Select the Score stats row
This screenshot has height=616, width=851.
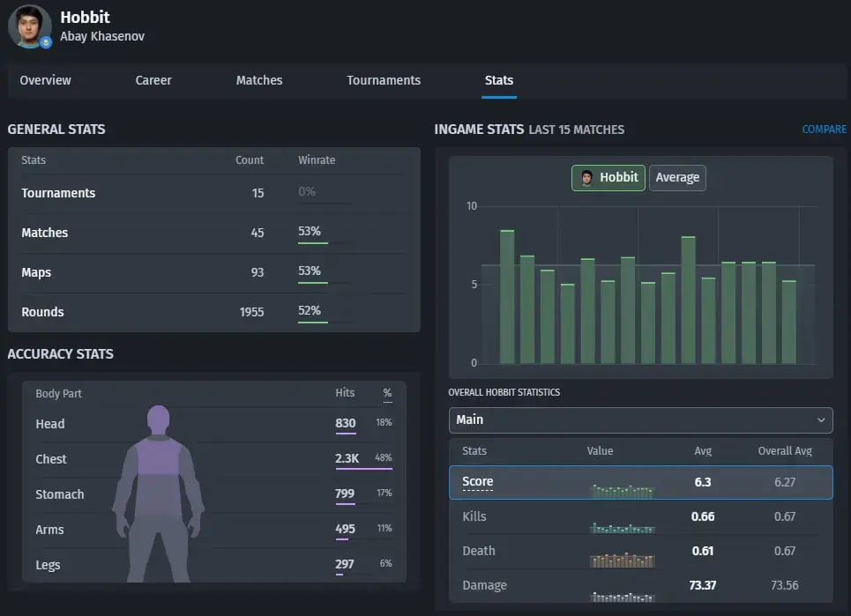[640, 482]
